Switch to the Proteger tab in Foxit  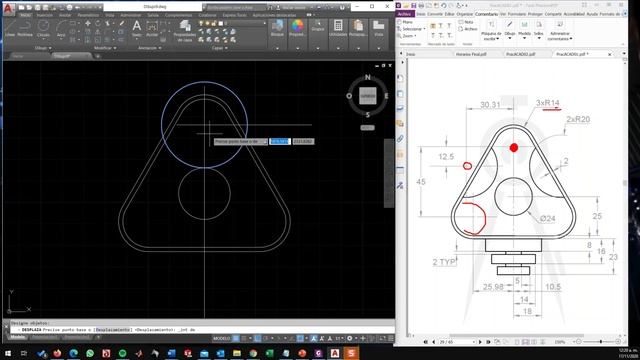click(535, 14)
